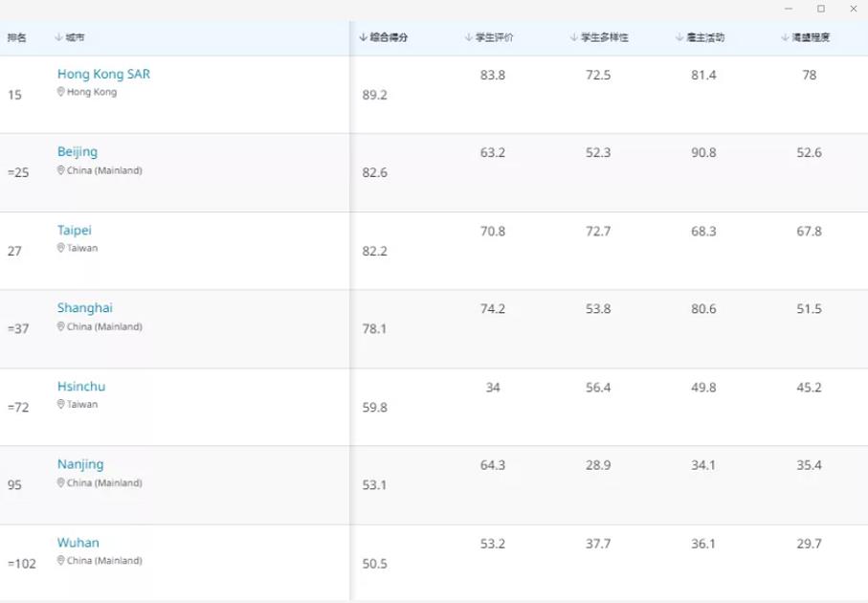Select the China (Mainland) label under Nanjing

pos(104,482)
